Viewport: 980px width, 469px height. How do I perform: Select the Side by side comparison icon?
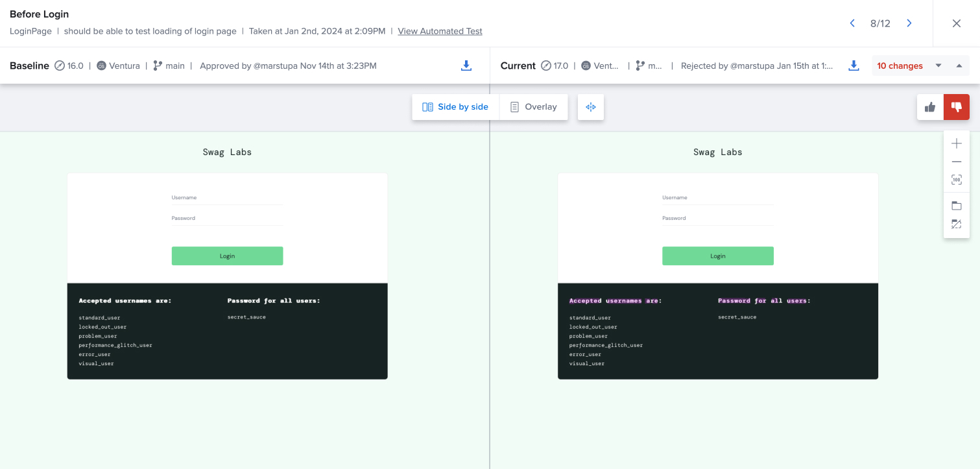point(427,106)
